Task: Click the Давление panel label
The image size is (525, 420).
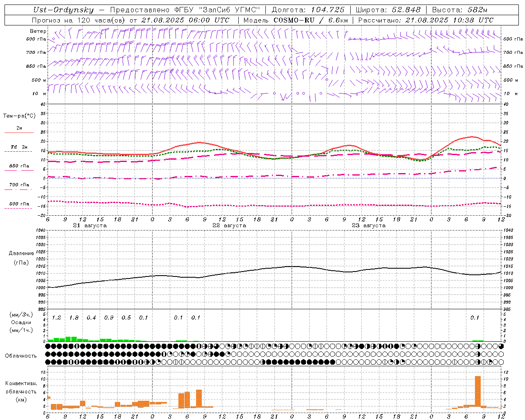Action: click(x=21, y=253)
